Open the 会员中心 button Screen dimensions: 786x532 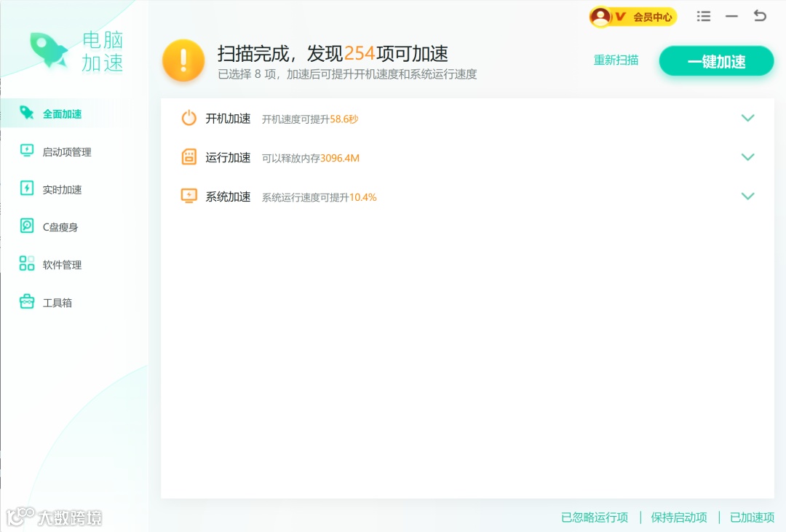coord(633,17)
